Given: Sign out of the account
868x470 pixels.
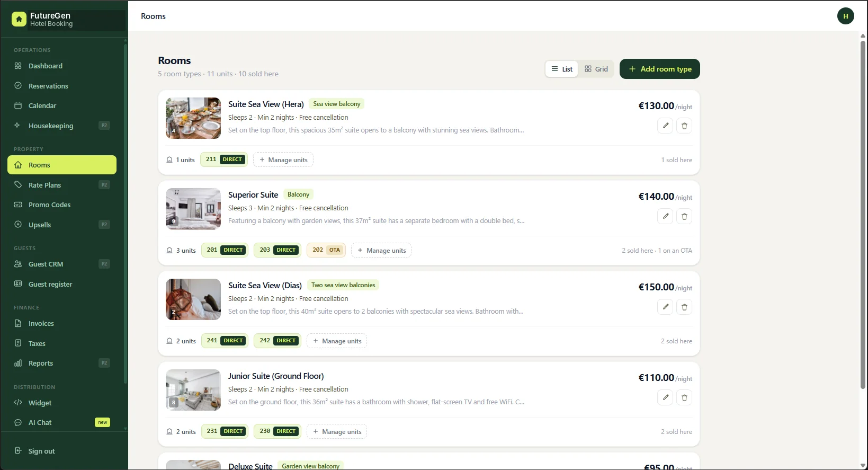Looking at the screenshot, I should [x=62, y=451].
